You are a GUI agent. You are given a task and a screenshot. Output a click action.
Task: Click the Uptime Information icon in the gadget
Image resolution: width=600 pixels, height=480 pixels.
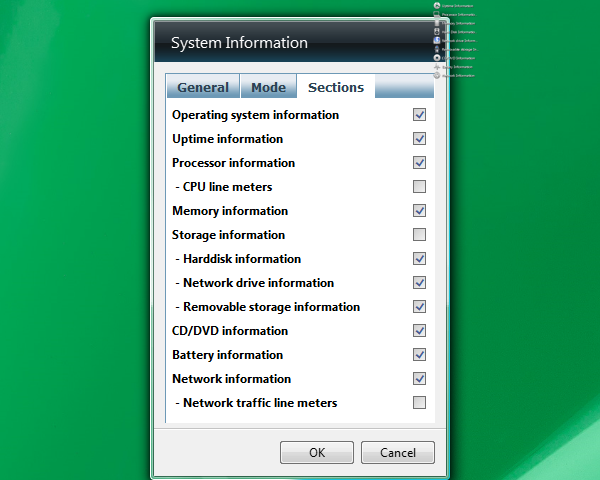pos(437,5)
